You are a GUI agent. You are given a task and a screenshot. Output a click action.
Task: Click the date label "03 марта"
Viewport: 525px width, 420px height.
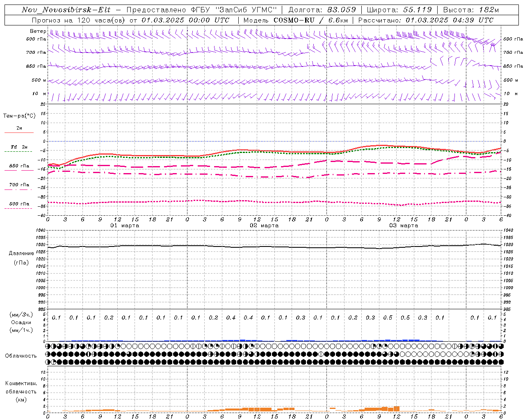(404, 226)
